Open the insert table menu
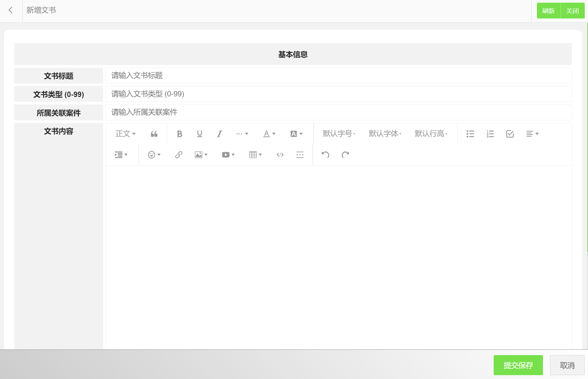The width and height of the screenshot is (588, 379). click(255, 155)
